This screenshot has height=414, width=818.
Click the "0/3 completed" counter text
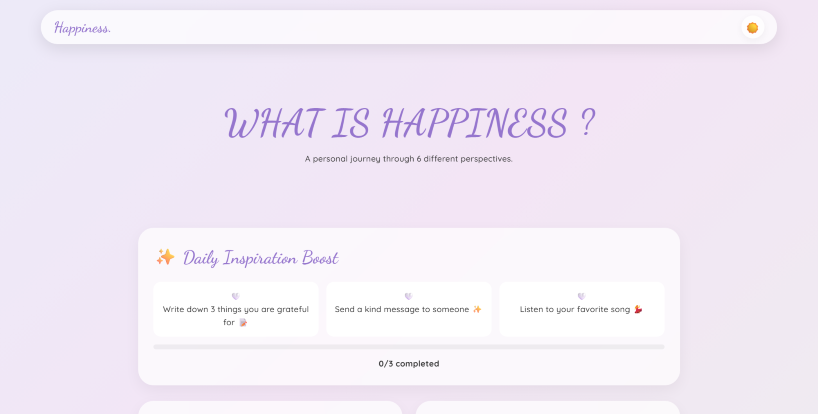pos(408,363)
